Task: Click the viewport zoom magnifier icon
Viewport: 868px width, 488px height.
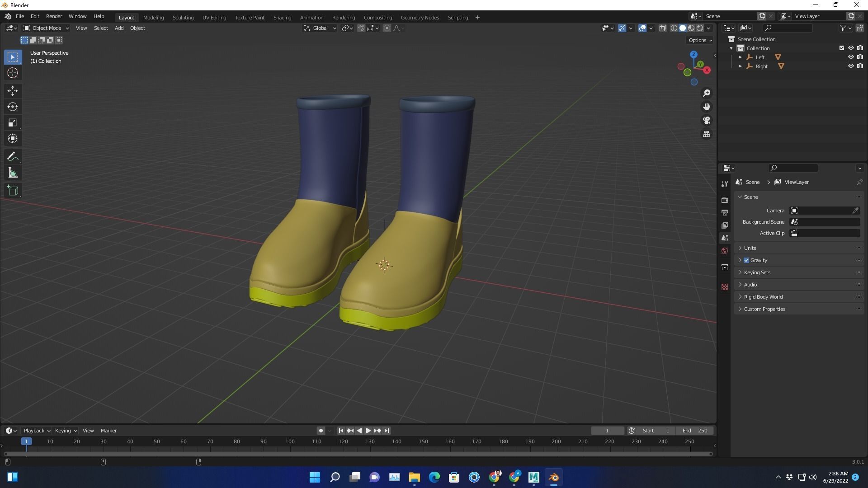Action: 706,93
